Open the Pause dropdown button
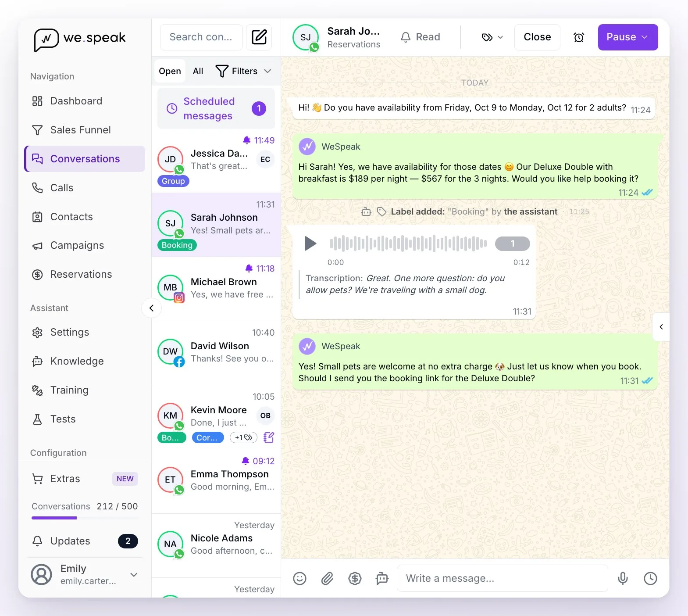Screen dimensions: 688x616 click(x=627, y=37)
